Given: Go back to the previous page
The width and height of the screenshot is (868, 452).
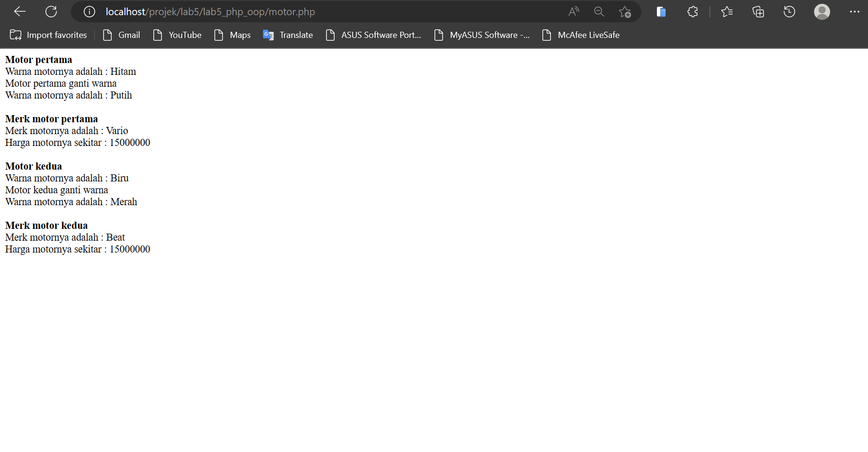Looking at the screenshot, I should (19, 11).
